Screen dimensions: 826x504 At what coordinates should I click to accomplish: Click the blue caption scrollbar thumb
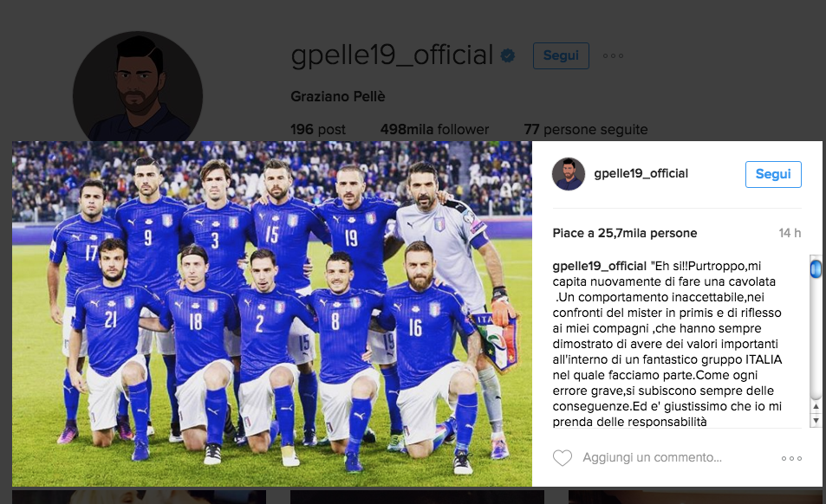point(816,268)
